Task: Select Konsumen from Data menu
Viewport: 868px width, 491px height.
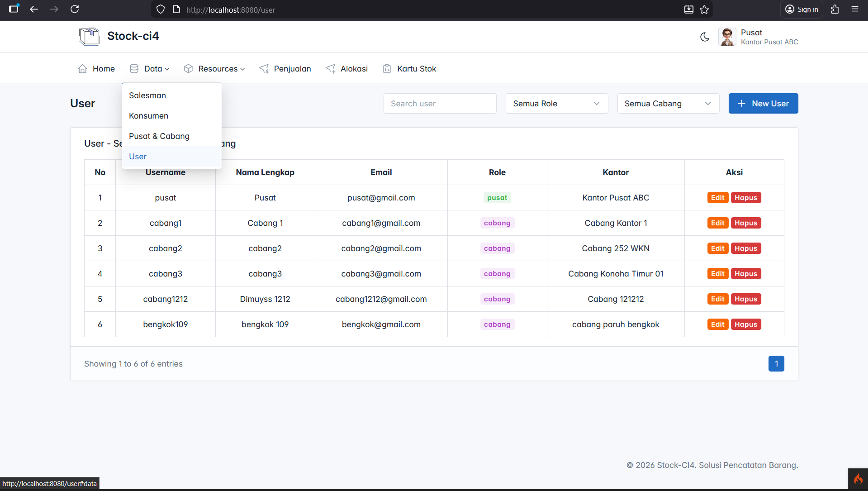Action: click(171, 116)
